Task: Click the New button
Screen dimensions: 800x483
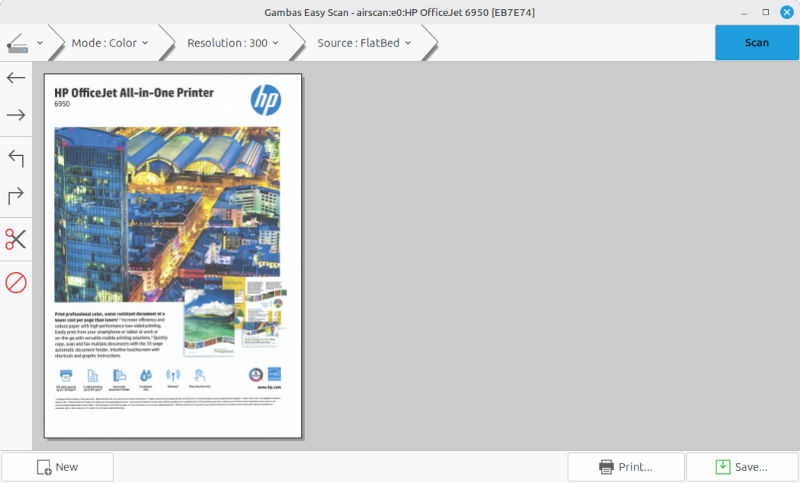Action: point(57,467)
